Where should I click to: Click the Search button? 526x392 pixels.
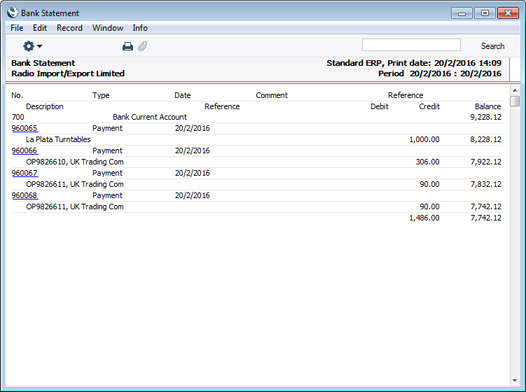pos(492,46)
